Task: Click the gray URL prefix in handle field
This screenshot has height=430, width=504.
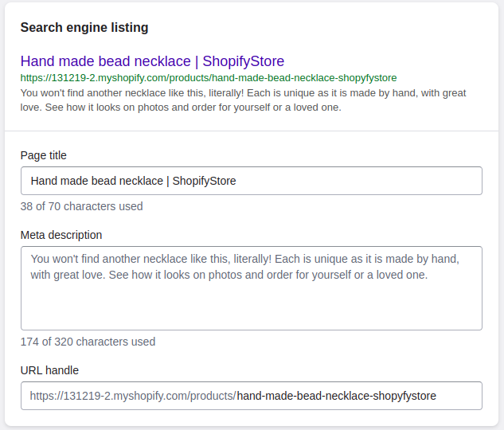Action: click(x=133, y=396)
